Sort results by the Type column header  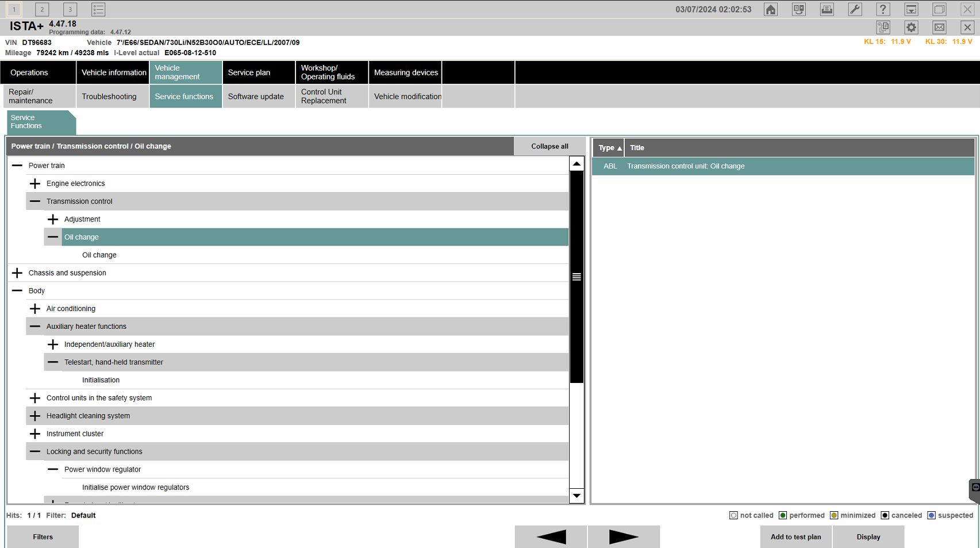(609, 148)
